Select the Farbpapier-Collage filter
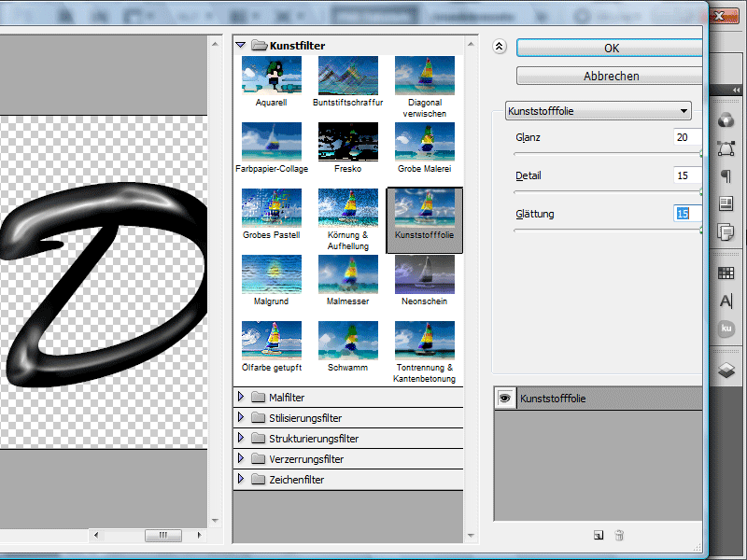Viewport: 747px width, 560px height. (x=271, y=142)
